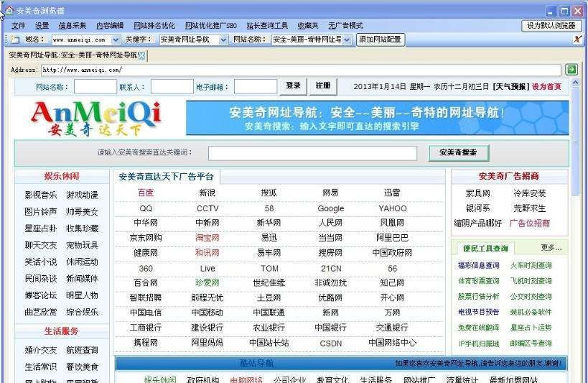Open the 星座占卦 category link

click(x=40, y=229)
